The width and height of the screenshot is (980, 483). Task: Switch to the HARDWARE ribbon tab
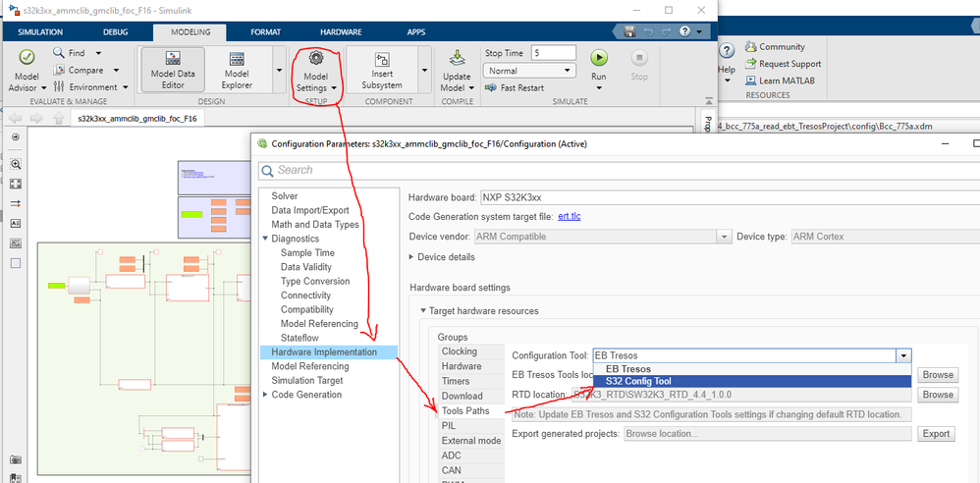point(341,32)
